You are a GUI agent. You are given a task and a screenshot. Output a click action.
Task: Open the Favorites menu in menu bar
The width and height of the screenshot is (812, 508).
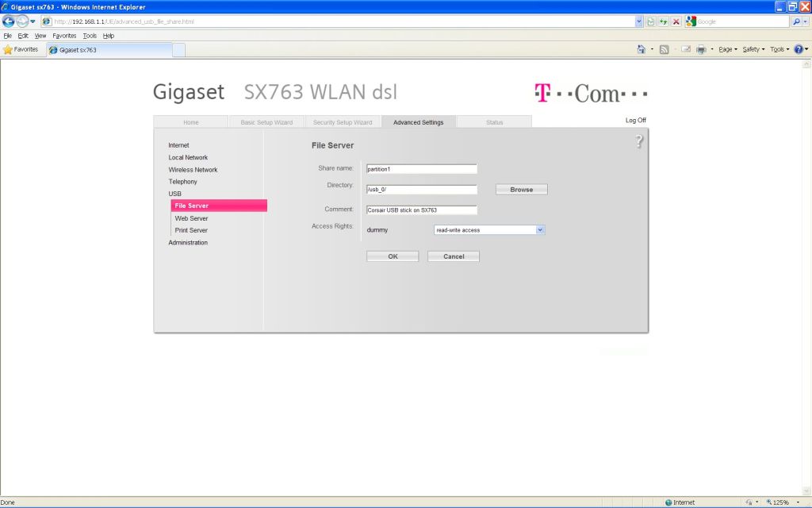click(x=64, y=36)
